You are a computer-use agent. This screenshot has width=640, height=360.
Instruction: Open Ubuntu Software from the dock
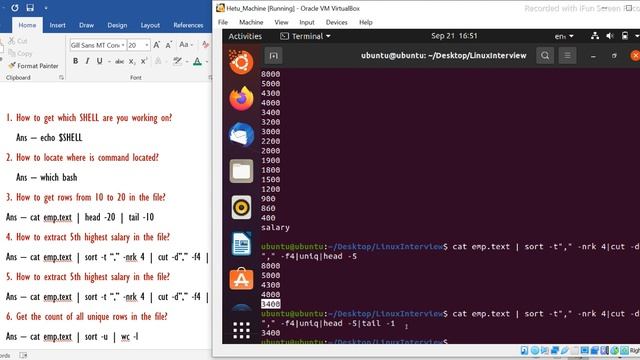click(x=241, y=279)
